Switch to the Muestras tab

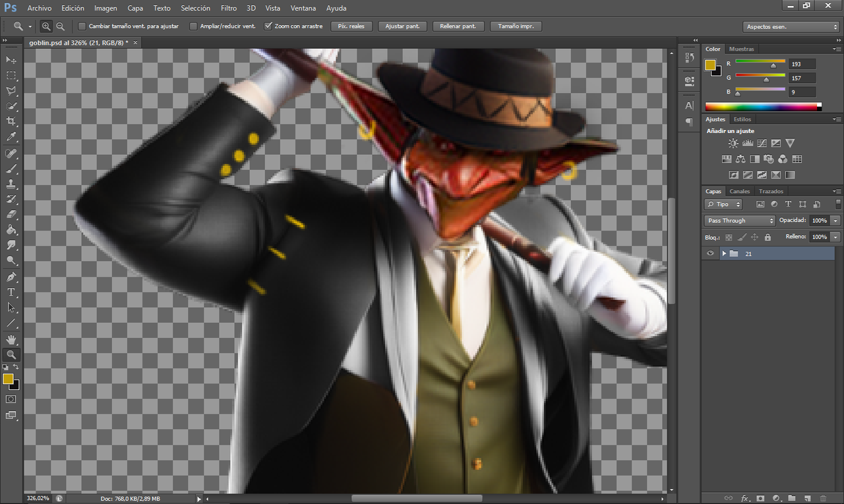742,49
